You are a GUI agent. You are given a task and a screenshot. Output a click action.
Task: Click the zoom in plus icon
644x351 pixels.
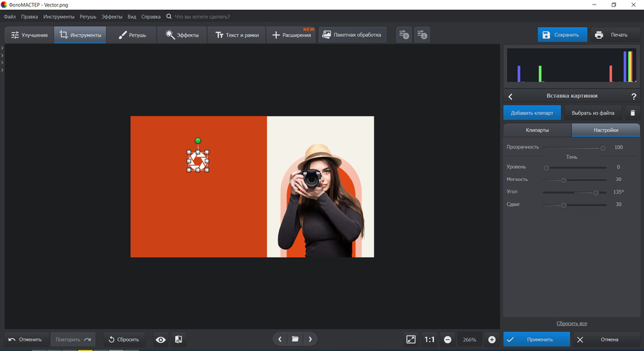point(492,339)
